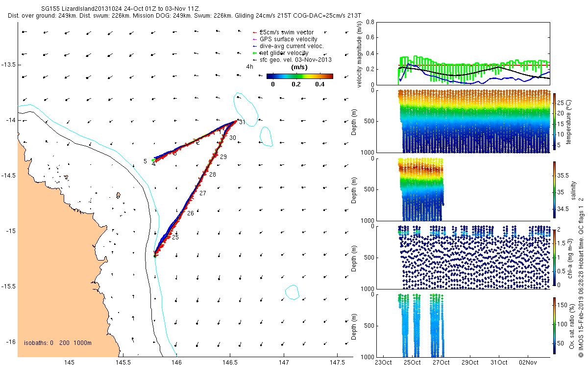Click the 29Oct date tick label

coord(470,362)
